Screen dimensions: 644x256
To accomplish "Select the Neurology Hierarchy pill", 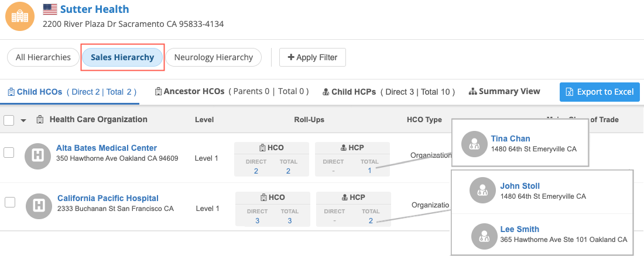I will tap(213, 57).
